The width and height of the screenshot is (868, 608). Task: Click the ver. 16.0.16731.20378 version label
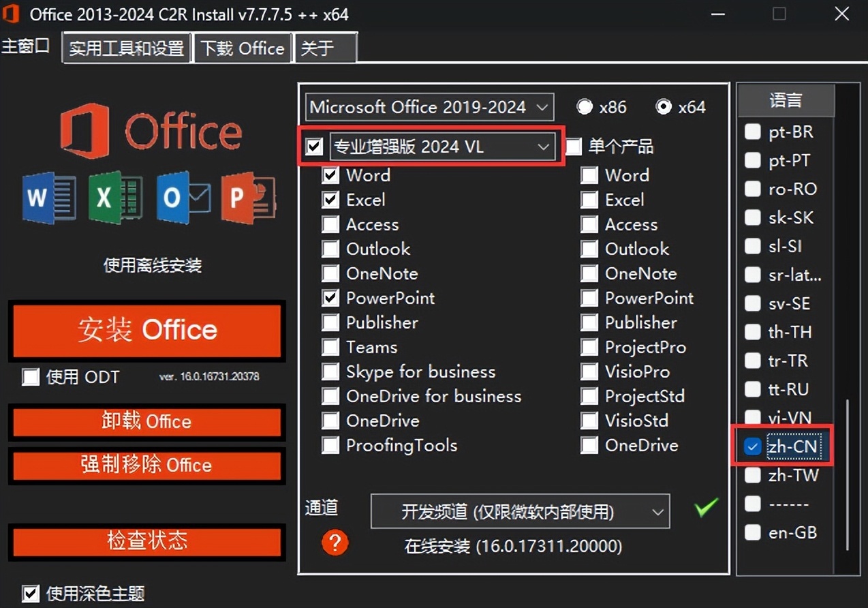pyautogui.click(x=209, y=376)
